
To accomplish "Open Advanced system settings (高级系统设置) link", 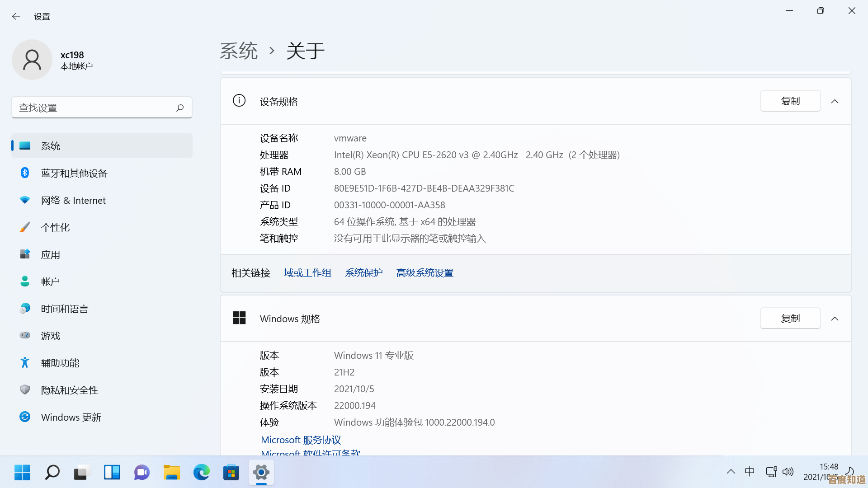I will (x=425, y=273).
